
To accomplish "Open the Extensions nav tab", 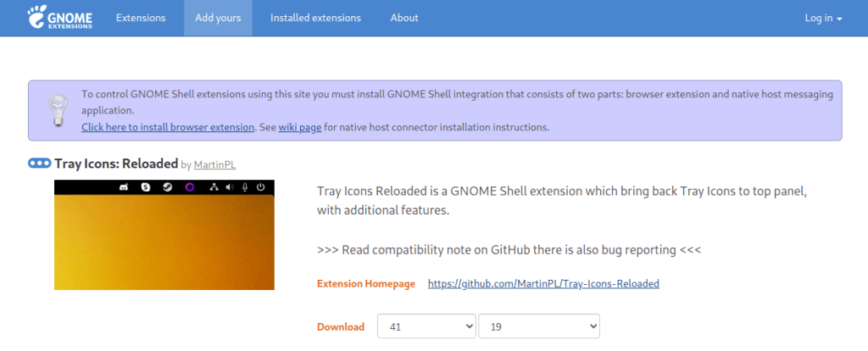I will coord(141,18).
